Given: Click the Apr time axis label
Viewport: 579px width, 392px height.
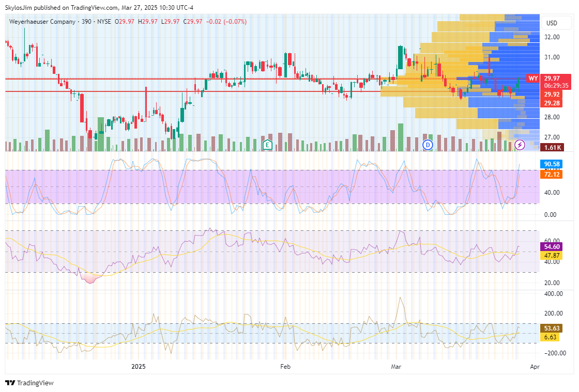Looking at the screenshot, I should click(535, 367).
